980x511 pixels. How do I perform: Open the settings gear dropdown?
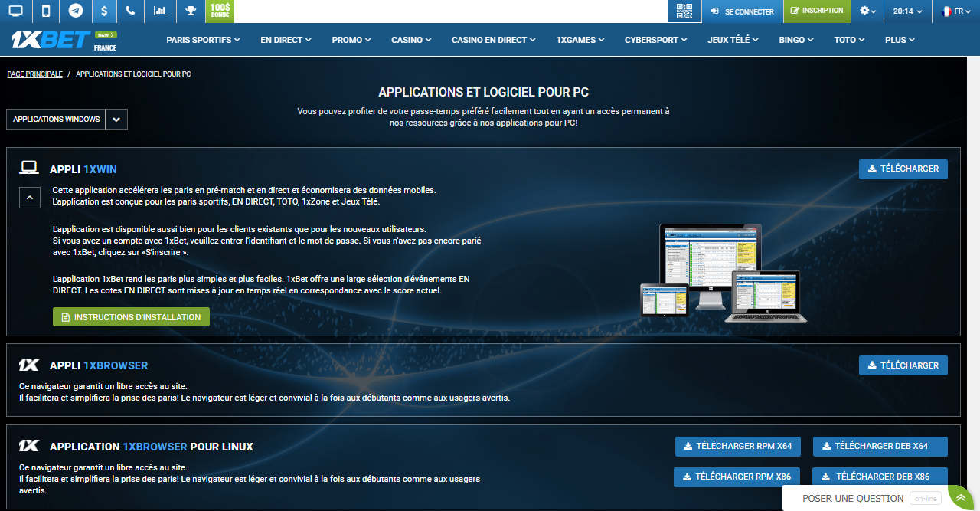[867, 11]
